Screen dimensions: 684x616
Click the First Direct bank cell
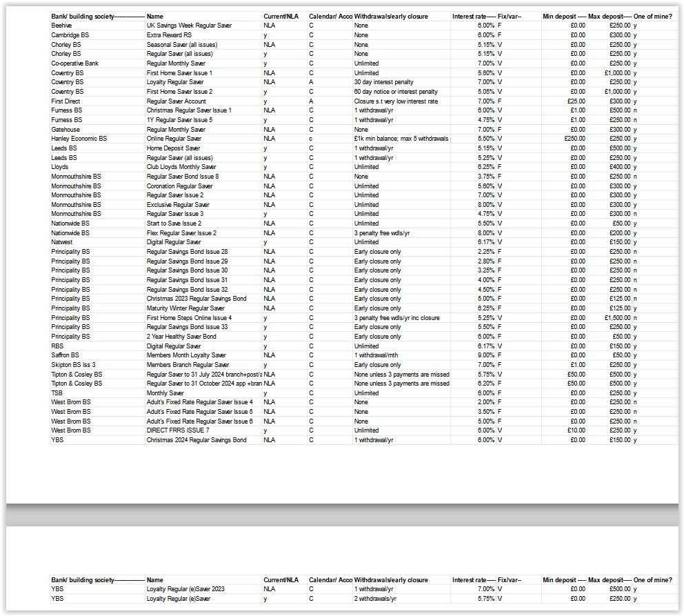tap(66, 101)
